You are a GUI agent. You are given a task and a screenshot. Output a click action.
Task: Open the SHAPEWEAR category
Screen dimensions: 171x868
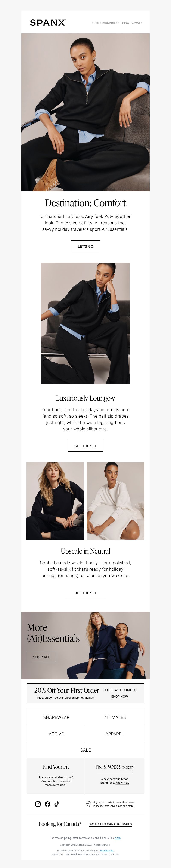click(56, 717)
